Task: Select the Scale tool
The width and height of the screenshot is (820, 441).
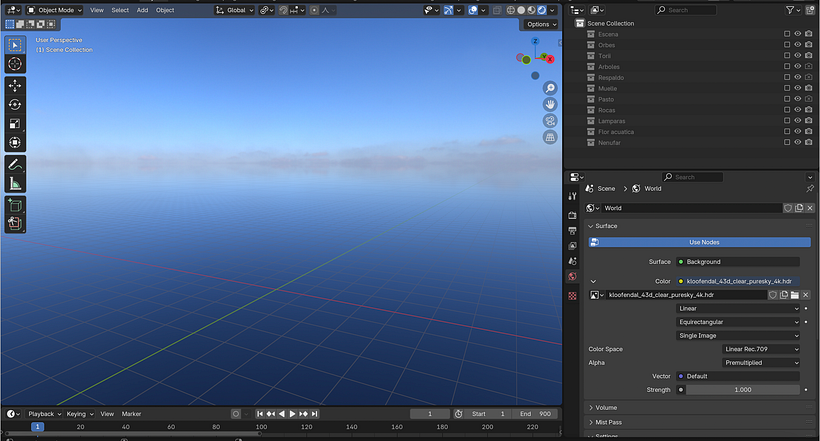Action: (x=15, y=123)
